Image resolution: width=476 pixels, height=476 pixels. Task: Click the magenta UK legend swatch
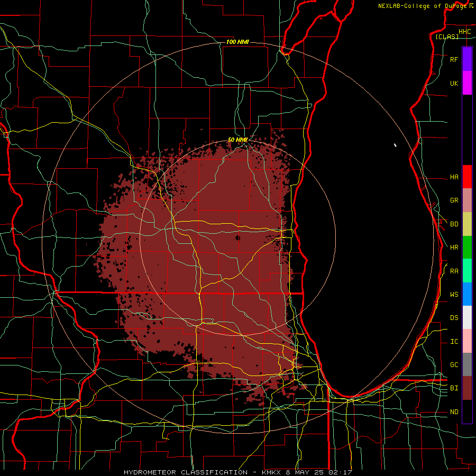[x=467, y=83]
